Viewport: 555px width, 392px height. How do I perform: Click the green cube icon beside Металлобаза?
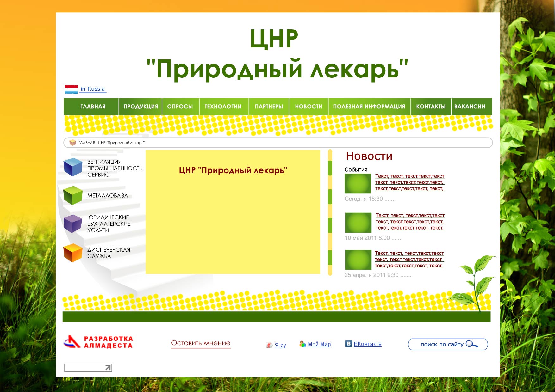73,196
